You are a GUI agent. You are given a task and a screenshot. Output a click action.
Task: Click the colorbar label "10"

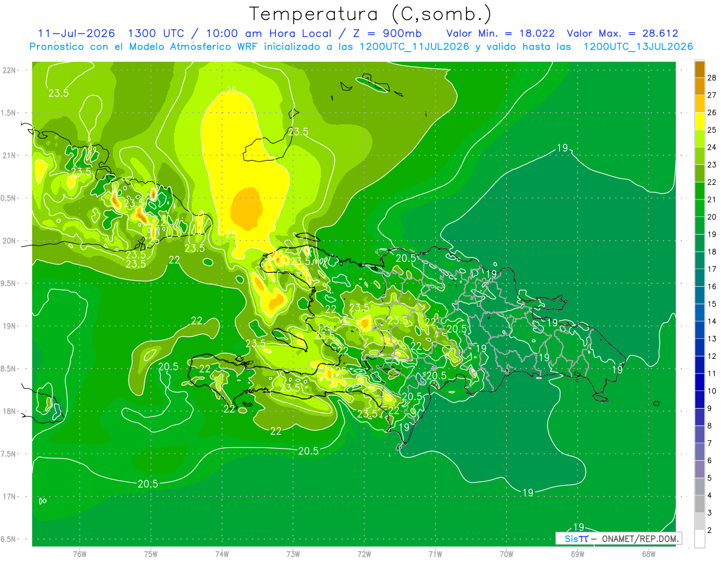pos(712,391)
